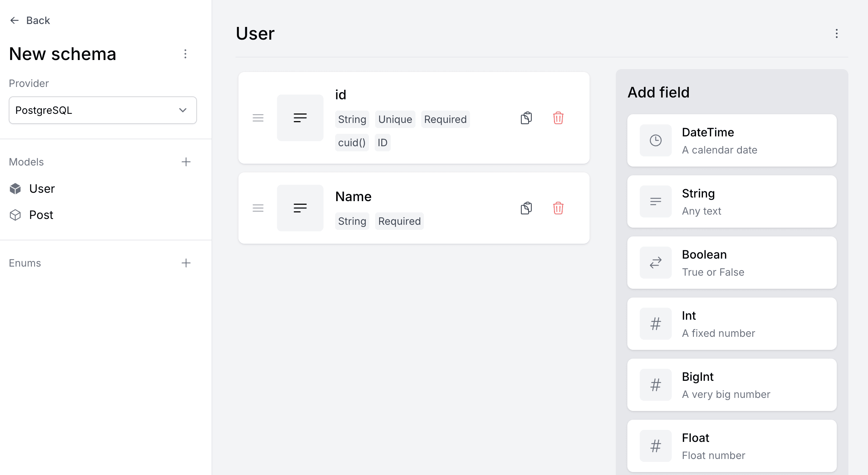Delete the id field
The image size is (868, 475).
(x=559, y=118)
